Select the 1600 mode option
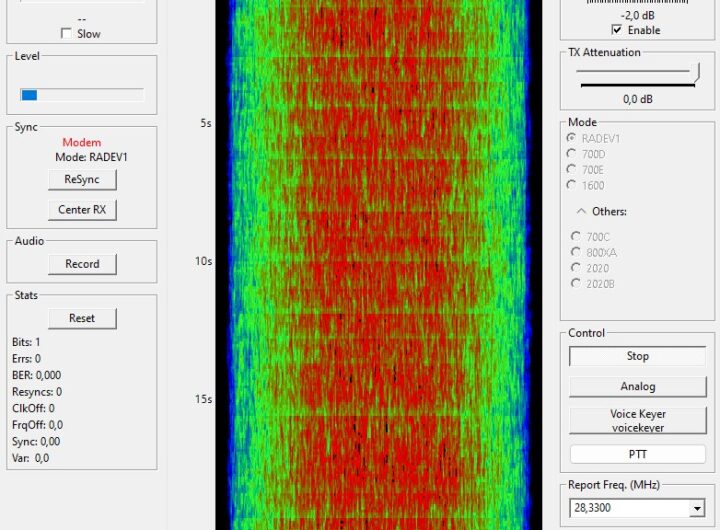 (572, 184)
